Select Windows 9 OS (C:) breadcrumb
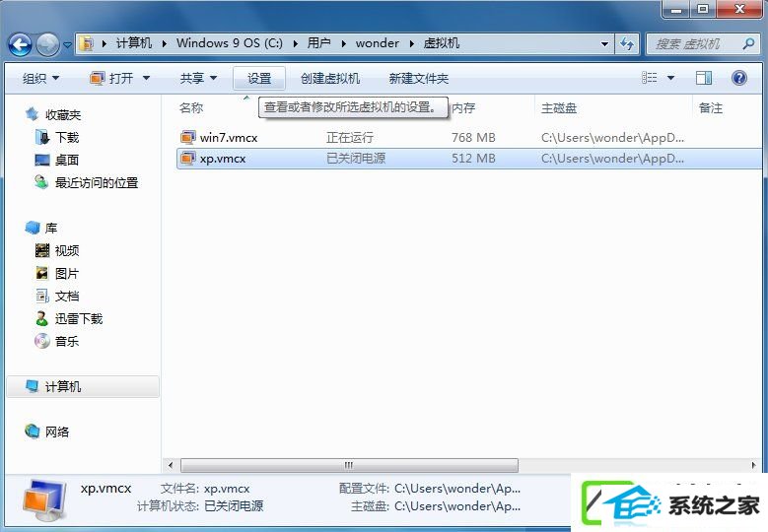 point(230,43)
